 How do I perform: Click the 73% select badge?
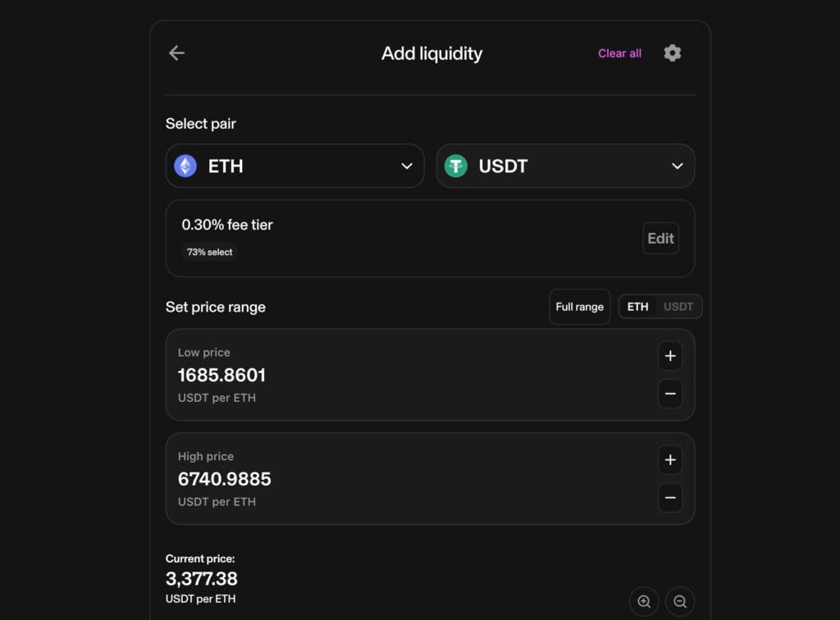209,252
